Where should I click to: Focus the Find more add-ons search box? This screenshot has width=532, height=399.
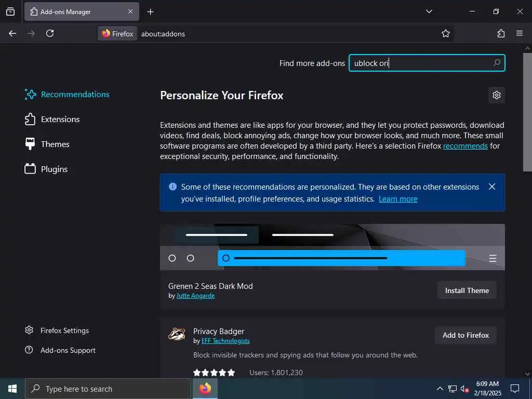427,63
